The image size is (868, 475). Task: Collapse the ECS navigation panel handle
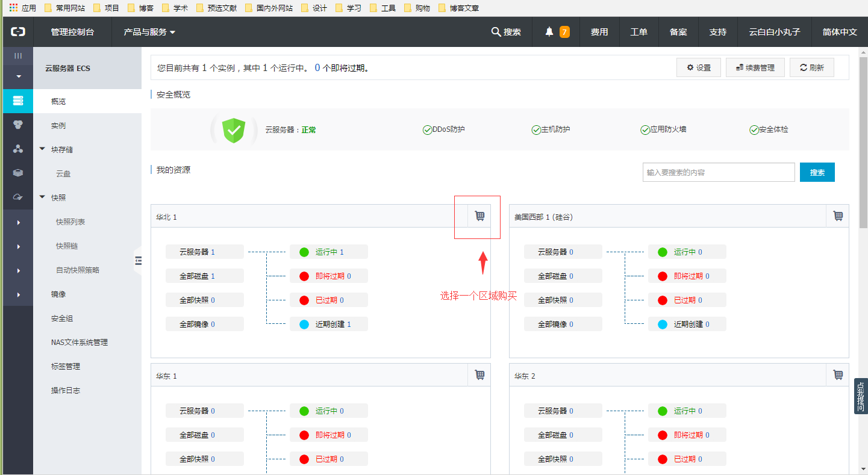138,261
